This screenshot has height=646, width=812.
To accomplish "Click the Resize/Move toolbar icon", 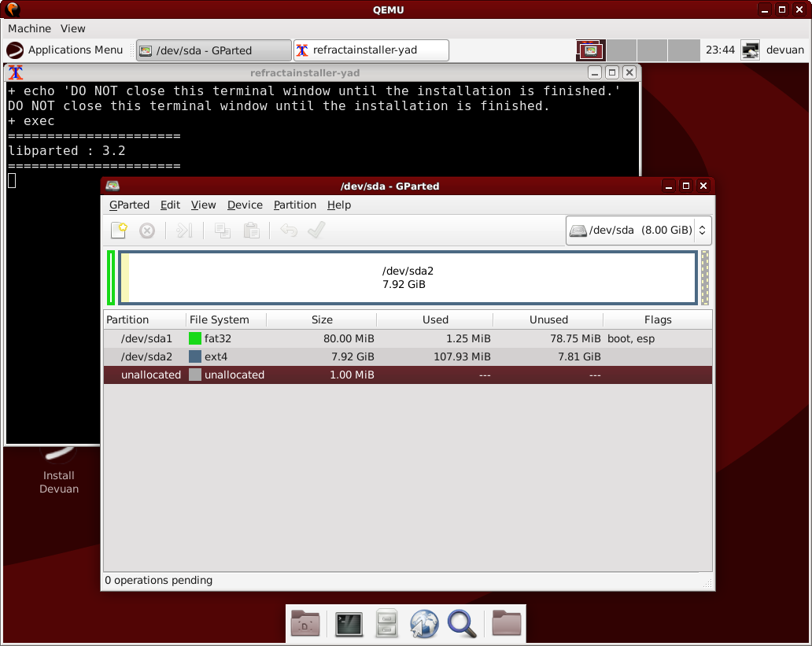I will 184,231.
